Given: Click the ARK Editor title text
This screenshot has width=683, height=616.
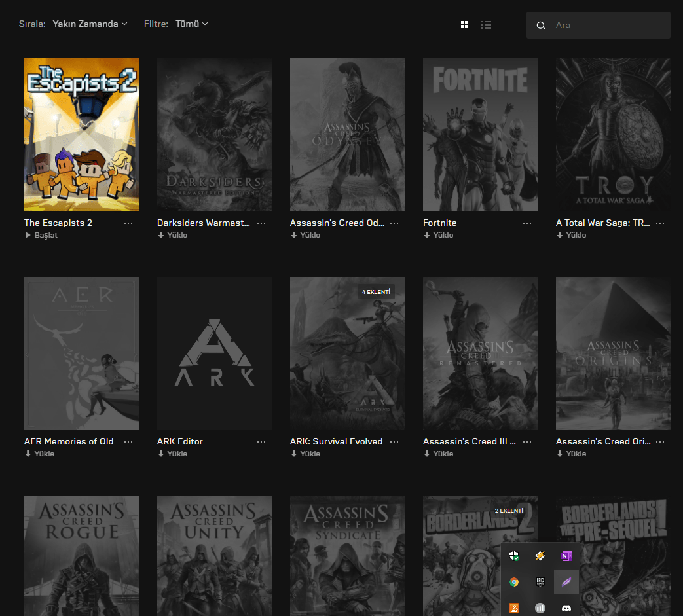Looking at the screenshot, I should pos(180,441).
